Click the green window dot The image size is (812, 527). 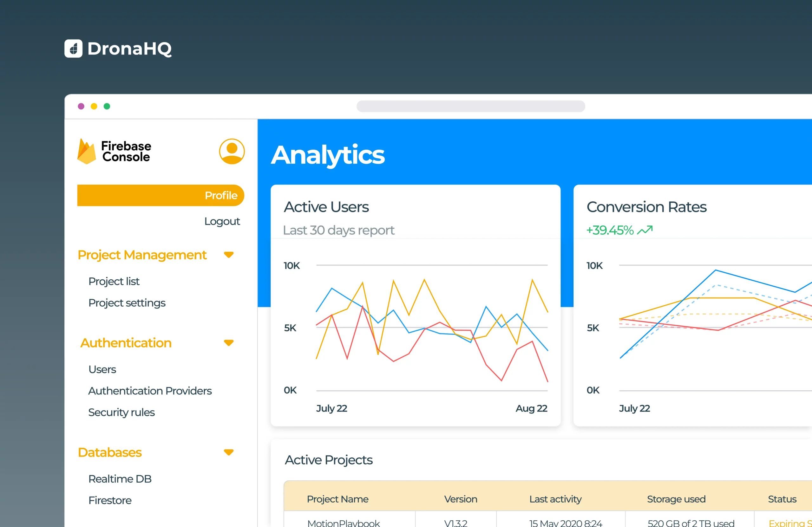click(x=107, y=107)
